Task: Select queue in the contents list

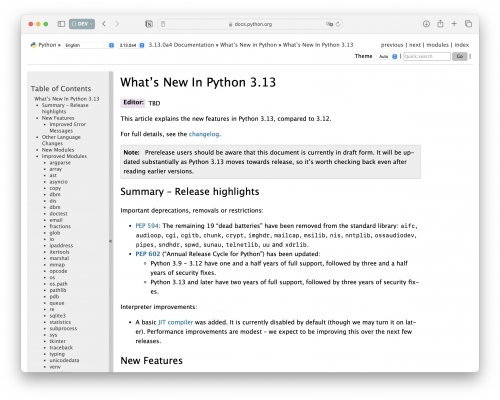Action: (x=57, y=303)
